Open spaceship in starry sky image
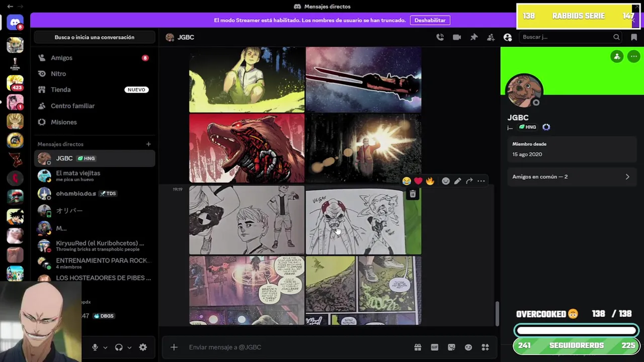Viewport: 644px width, 362px height. [364, 79]
